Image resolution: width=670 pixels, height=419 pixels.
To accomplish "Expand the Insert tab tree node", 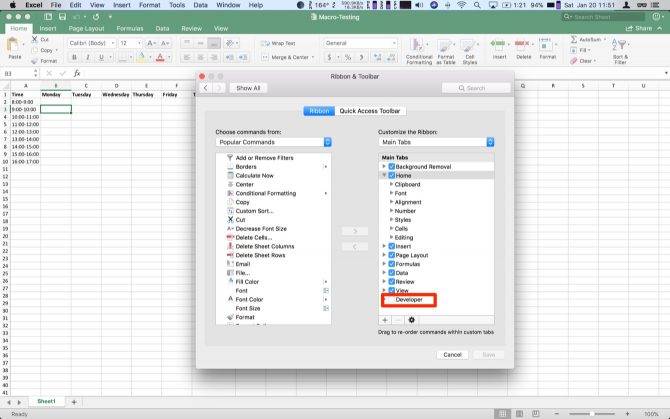I will pos(384,246).
